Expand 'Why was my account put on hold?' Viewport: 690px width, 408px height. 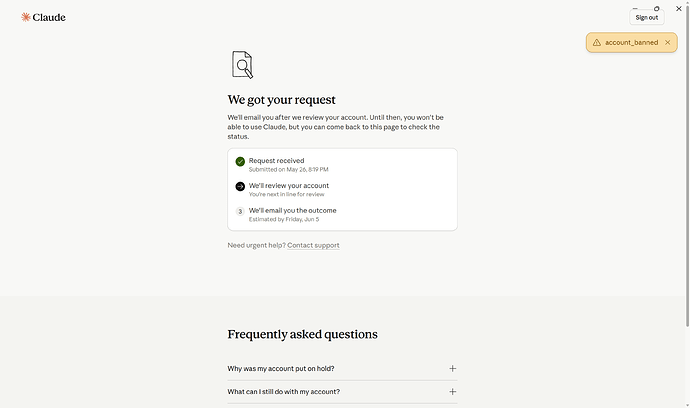click(342, 369)
